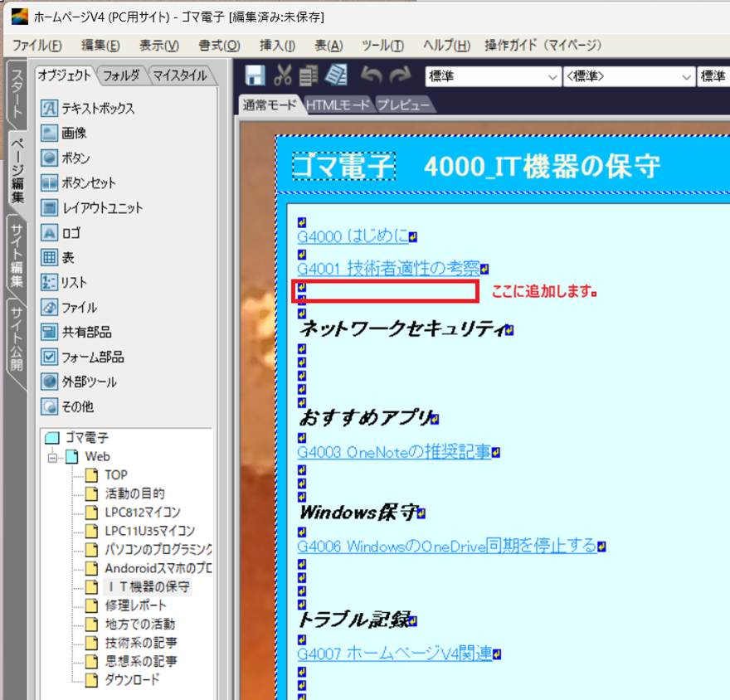The width and height of the screenshot is (730, 700).
Task: Click the redo arrow icon
Action: click(401, 75)
